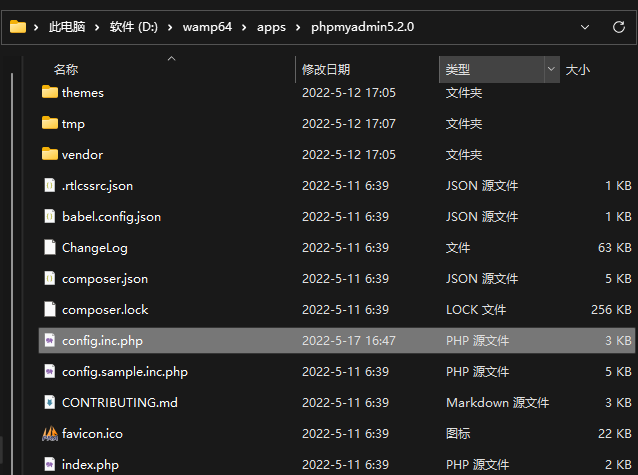The height and width of the screenshot is (475, 638).
Task: Select the tmp folder icon
Action: click(50, 123)
